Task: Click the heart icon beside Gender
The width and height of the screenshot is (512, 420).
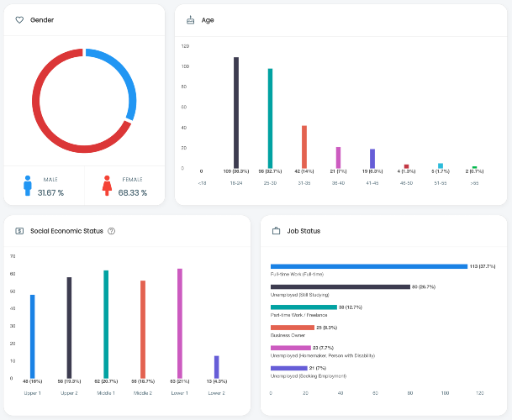Action: point(19,20)
